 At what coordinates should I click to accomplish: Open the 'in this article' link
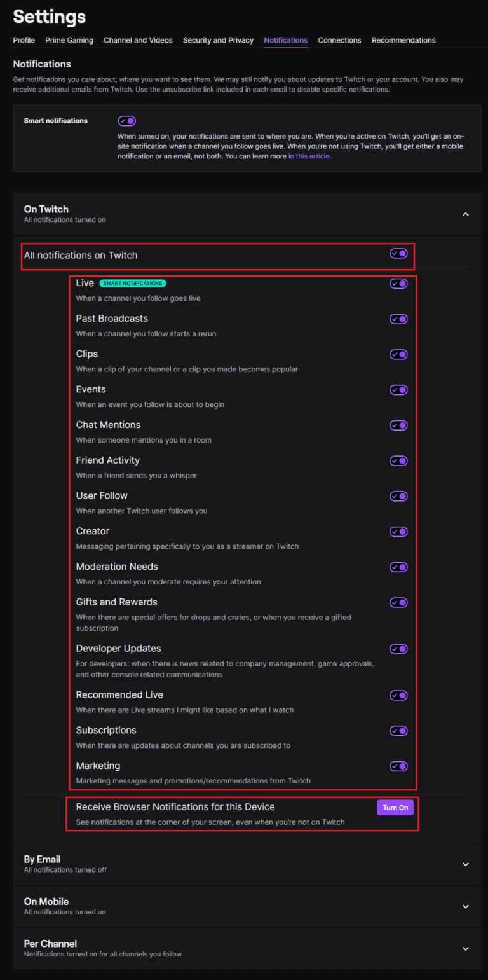[309, 156]
